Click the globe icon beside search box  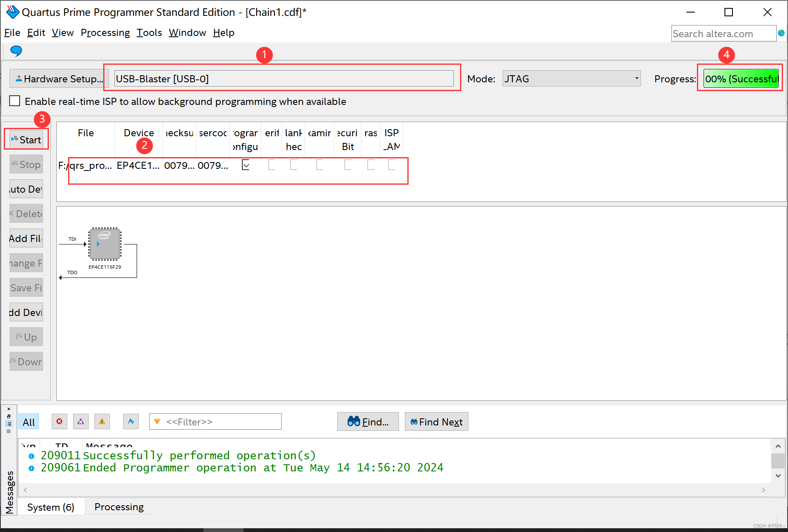[781, 33]
